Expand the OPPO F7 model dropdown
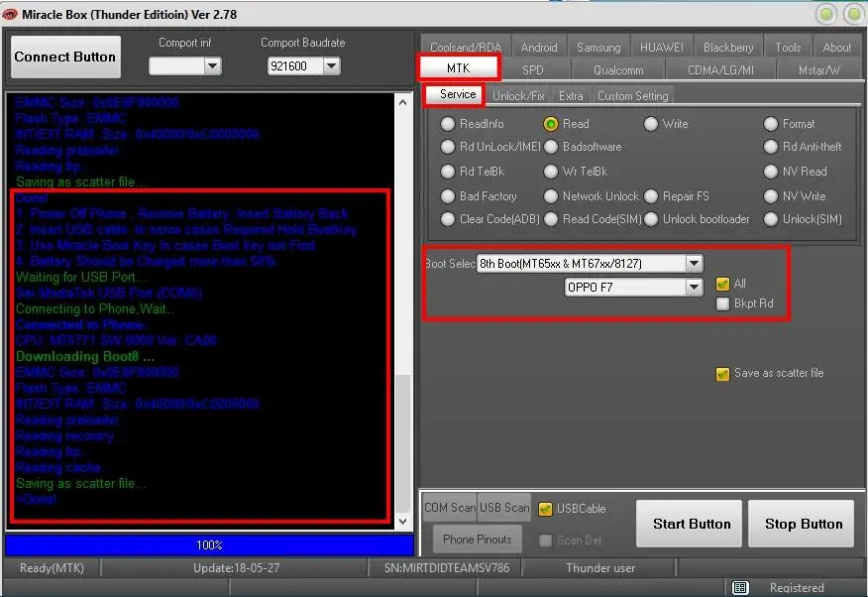 pos(694,287)
